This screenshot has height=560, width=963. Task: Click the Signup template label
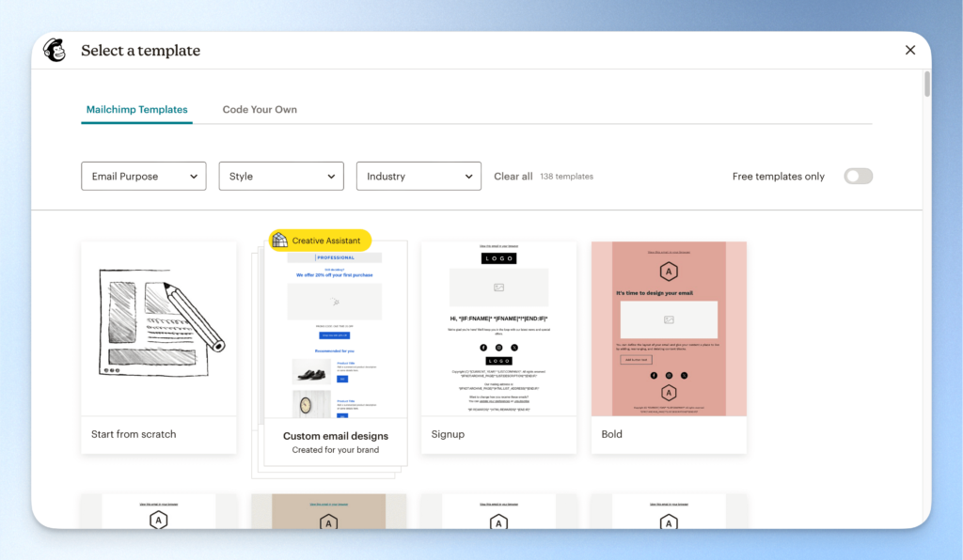[448, 434]
